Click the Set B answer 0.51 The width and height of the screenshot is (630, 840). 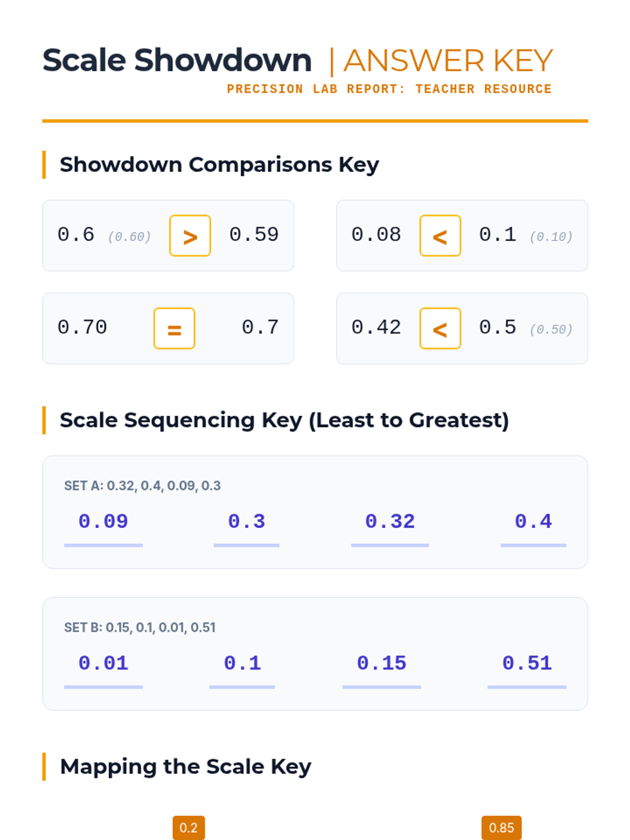click(x=527, y=664)
